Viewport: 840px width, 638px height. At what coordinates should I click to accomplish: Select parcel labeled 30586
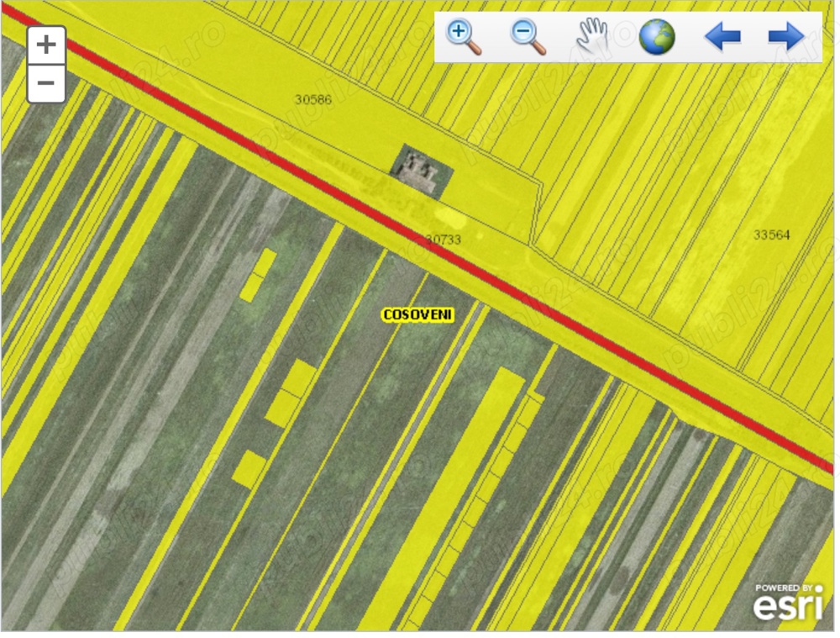point(313,99)
